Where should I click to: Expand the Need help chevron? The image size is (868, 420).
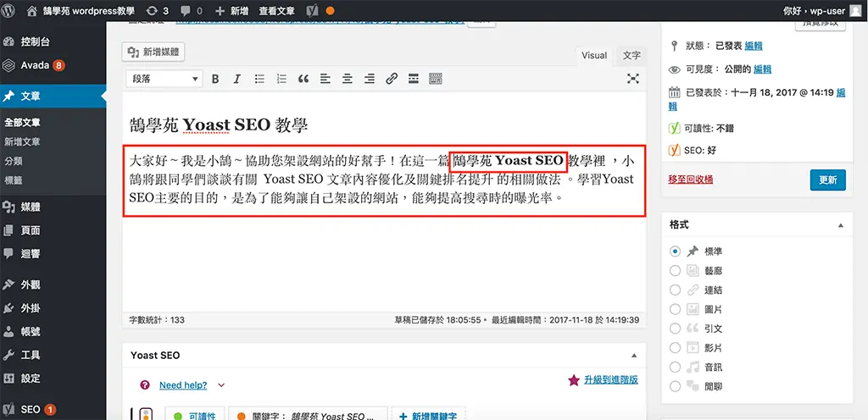click(221, 385)
